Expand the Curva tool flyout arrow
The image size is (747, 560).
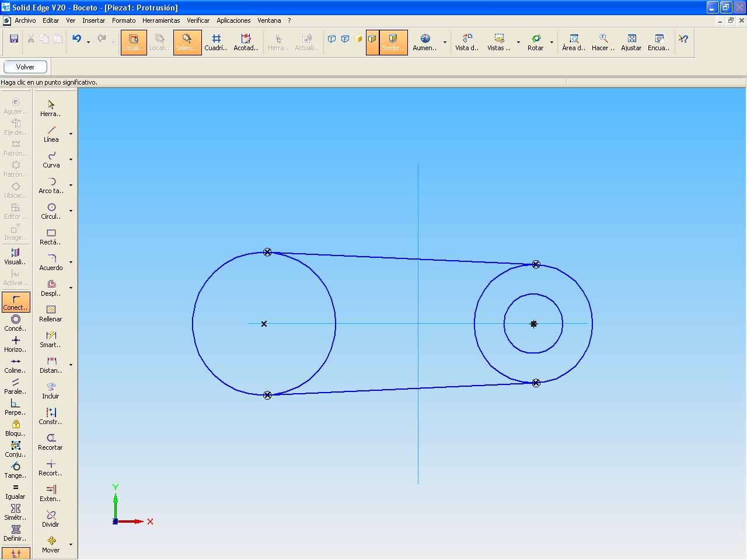tap(71, 160)
